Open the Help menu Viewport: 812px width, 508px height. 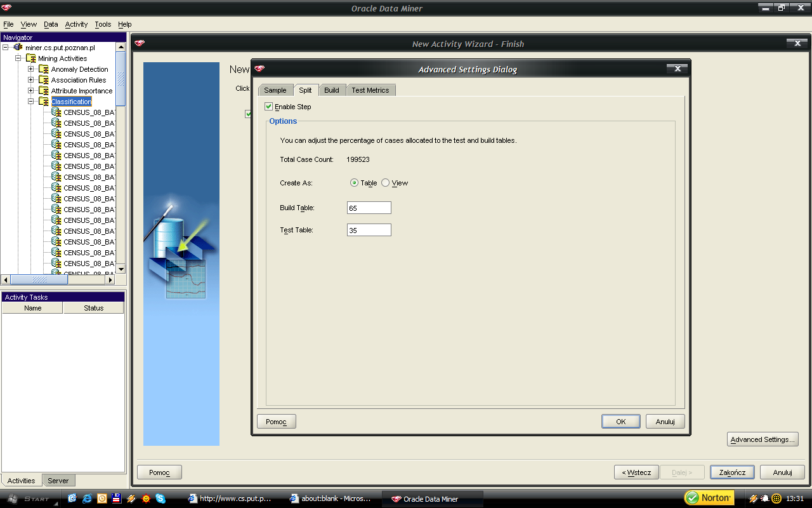point(125,24)
